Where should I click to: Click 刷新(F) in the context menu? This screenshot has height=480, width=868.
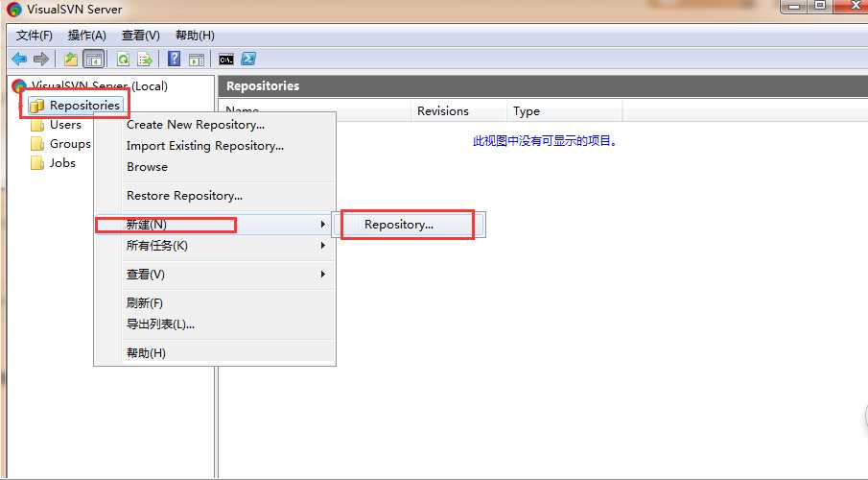point(215,303)
